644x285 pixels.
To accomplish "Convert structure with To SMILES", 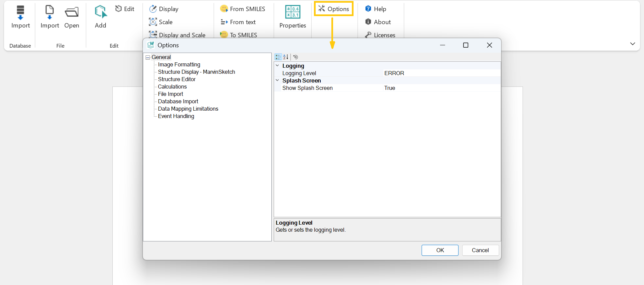I will point(238,35).
